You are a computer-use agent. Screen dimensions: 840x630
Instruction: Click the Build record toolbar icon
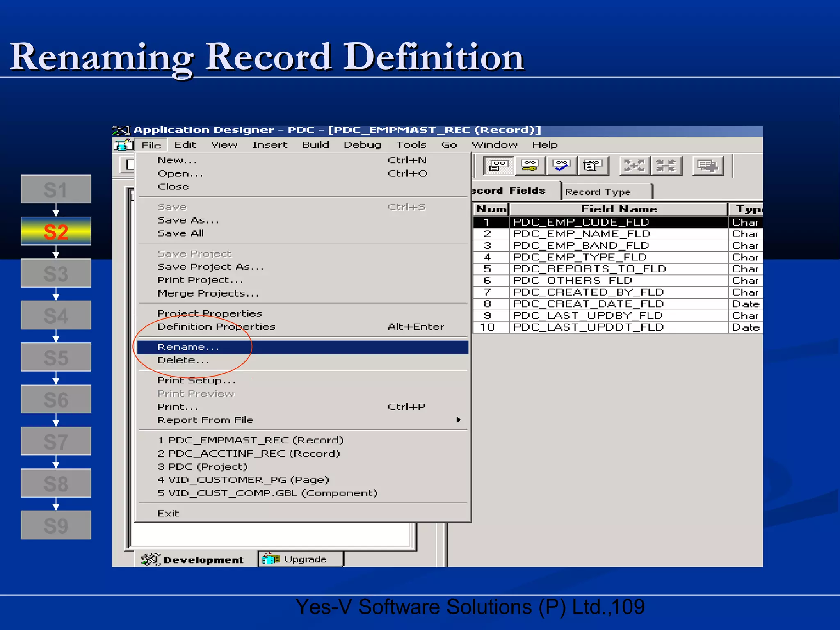click(x=708, y=166)
